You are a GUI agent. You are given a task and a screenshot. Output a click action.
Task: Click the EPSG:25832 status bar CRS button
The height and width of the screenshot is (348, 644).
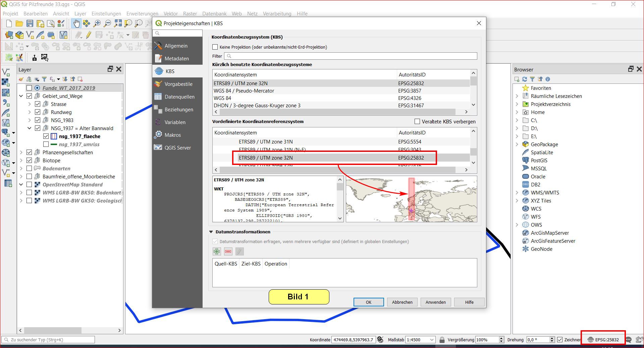tap(603, 340)
